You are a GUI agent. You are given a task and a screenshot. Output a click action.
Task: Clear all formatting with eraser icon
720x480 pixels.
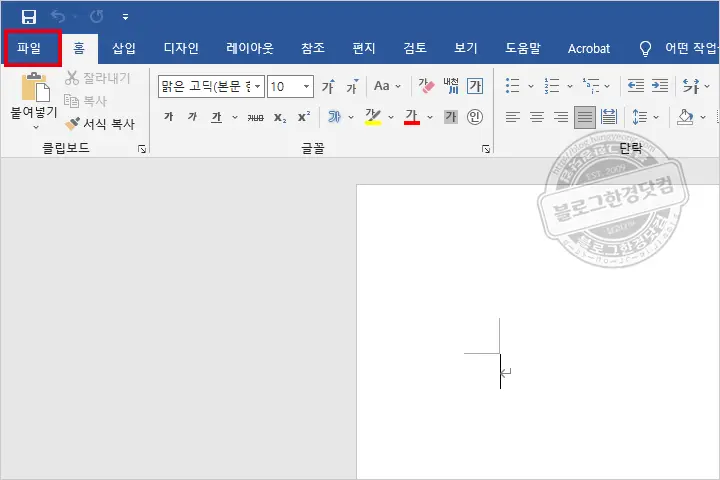(x=426, y=86)
